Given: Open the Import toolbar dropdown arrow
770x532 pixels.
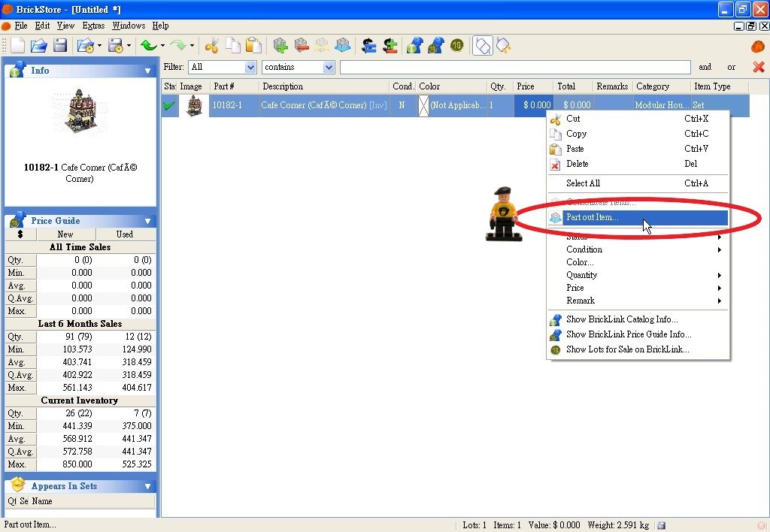Looking at the screenshot, I should coord(100,46).
